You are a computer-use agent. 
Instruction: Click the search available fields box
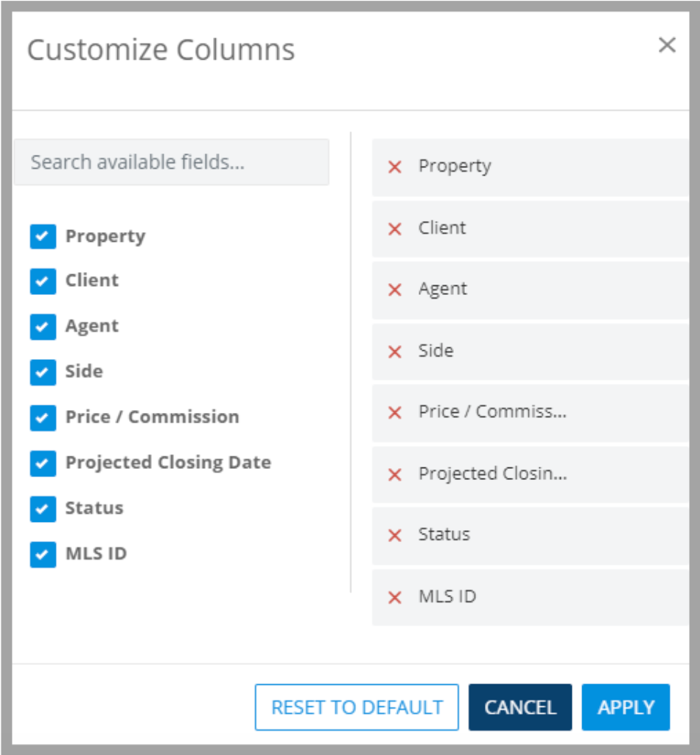(171, 162)
